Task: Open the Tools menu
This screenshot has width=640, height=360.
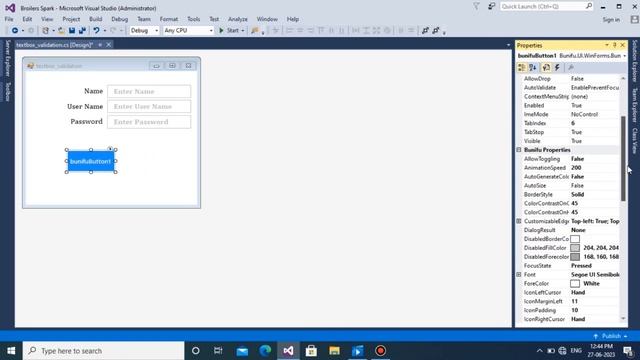Action: [193, 19]
